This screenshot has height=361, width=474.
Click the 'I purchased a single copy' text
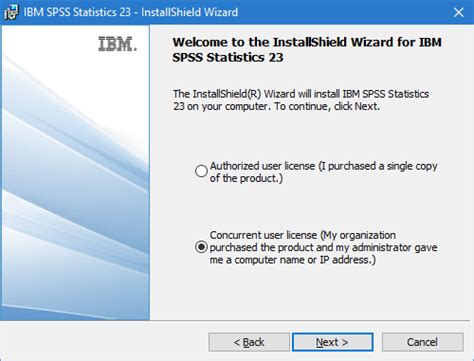click(378, 166)
